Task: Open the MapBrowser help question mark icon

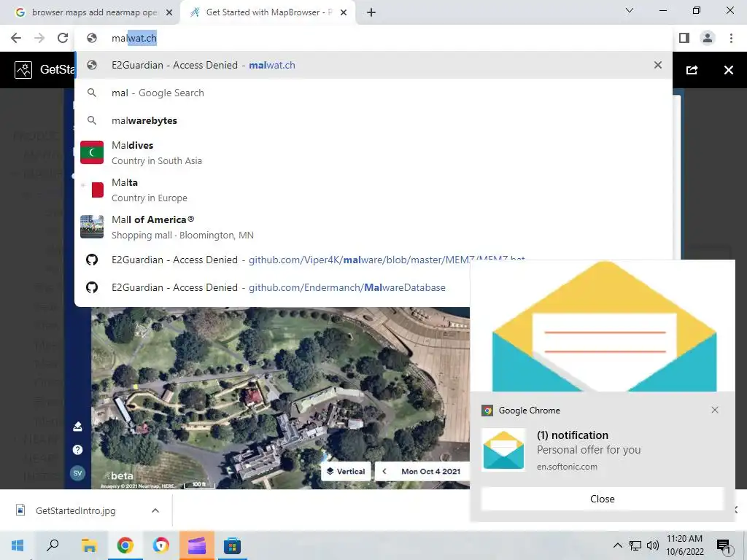Action: click(77, 449)
